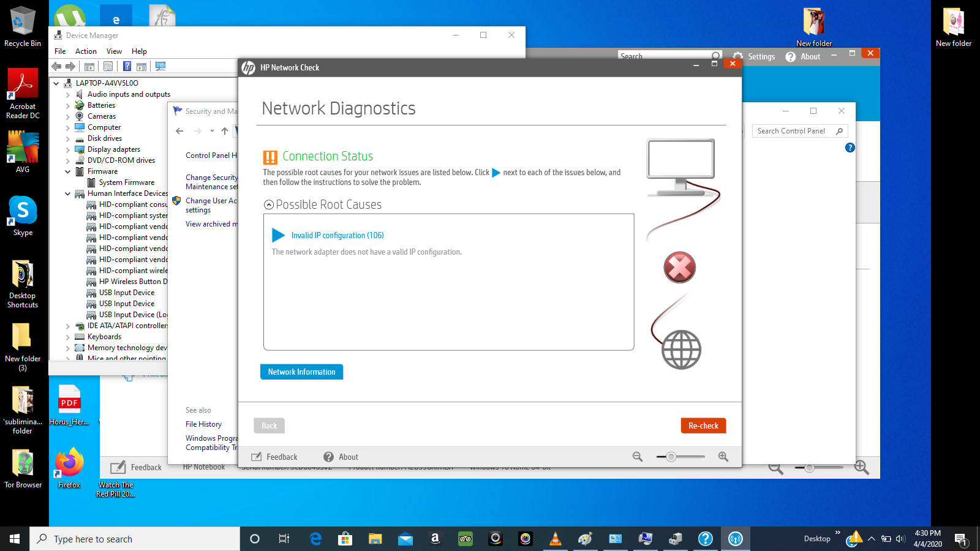Go up one level in Control Panel
This screenshot has width=980, height=551.
225,131
